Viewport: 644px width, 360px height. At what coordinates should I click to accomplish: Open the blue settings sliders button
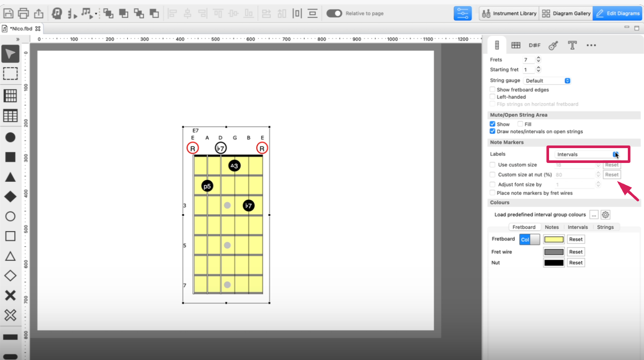[462, 14]
